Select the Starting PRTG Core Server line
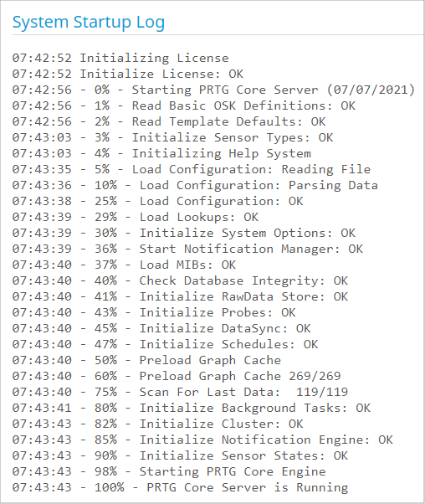Viewport: 425px width, 504px height. [213, 90]
